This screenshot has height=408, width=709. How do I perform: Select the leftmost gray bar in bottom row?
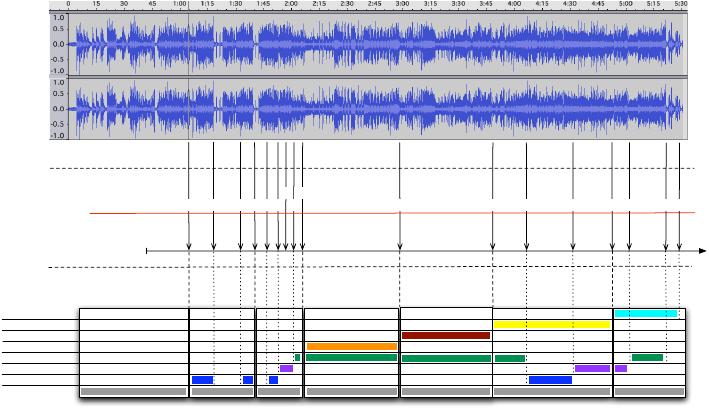133,391
